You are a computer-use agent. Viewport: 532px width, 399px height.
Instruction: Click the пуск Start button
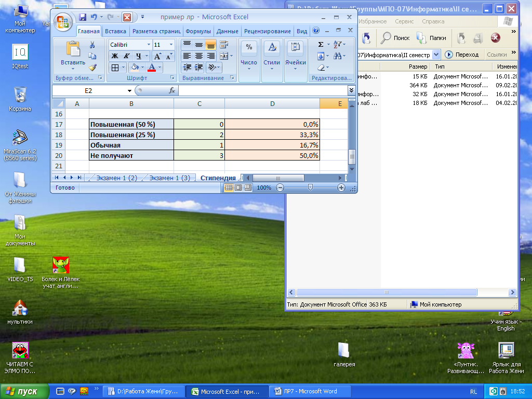coord(24,392)
